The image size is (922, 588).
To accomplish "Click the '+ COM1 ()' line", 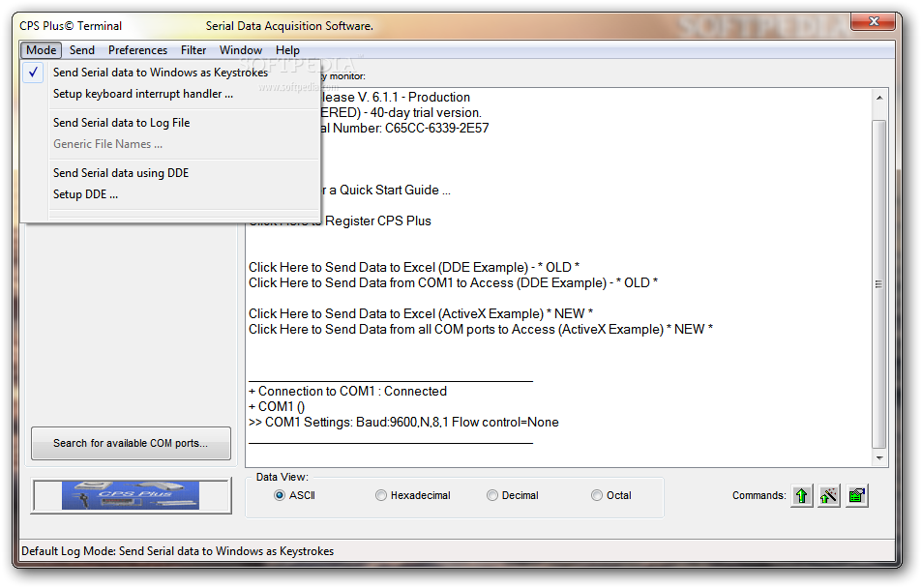I will click(x=277, y=407).
